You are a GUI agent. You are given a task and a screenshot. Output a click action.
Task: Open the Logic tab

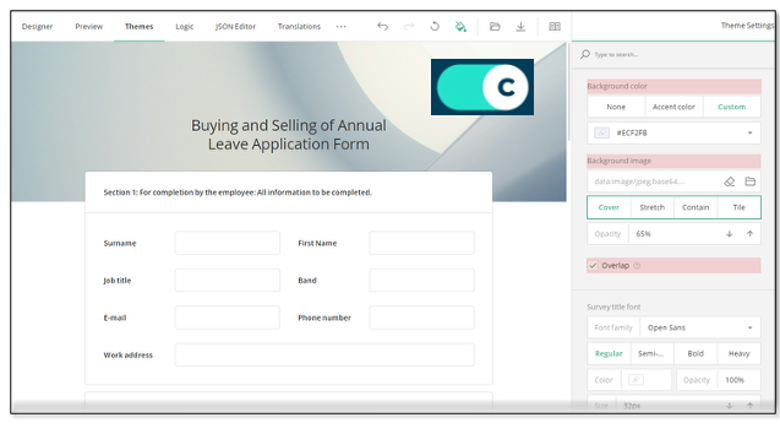[185, 26]
